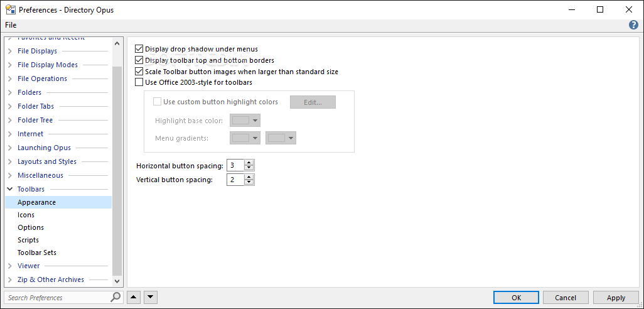Click the category list scrollbar up arrow
This screenshot has width=644, height=309.
[117, 43]
